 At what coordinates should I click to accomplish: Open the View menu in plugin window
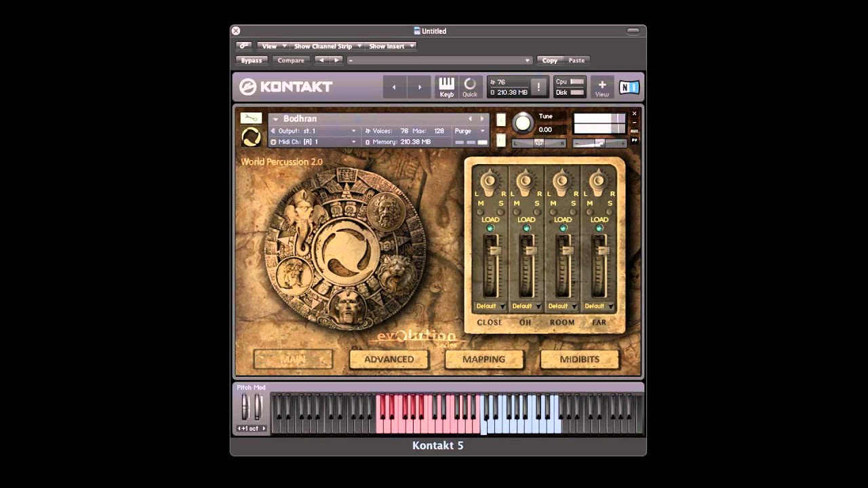(x=273, y=46)
